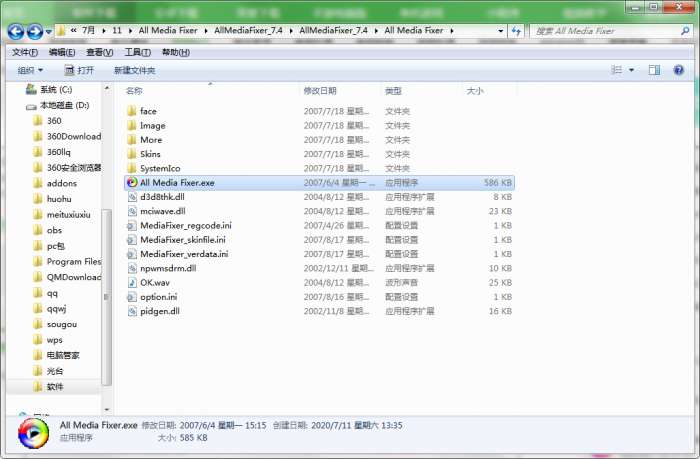Sort by the 名称 column header

tap(134, 91)
